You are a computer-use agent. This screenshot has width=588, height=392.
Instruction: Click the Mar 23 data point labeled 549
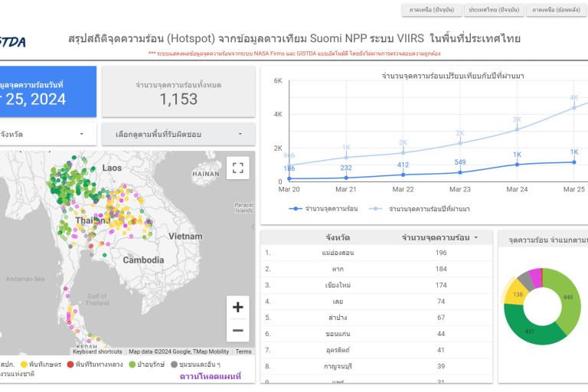pos(460,171)
